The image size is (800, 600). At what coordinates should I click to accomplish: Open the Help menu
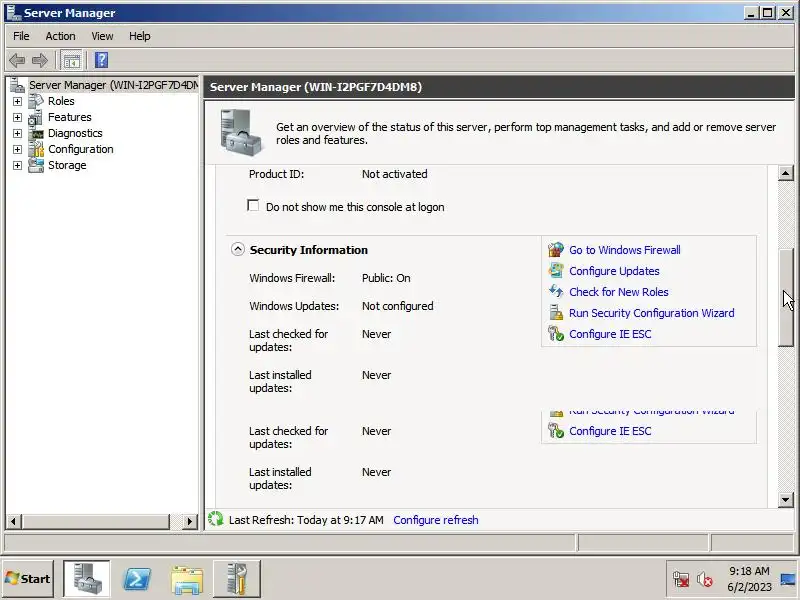pos(139,36)
